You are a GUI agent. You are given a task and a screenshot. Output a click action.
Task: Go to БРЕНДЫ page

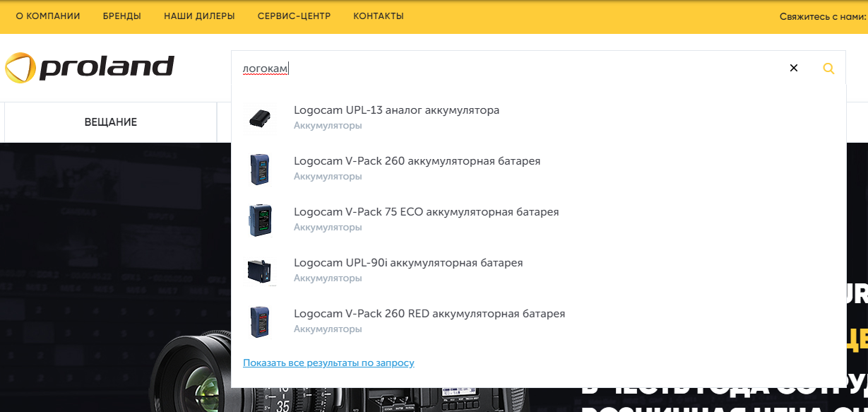click(x=121, y=16)
